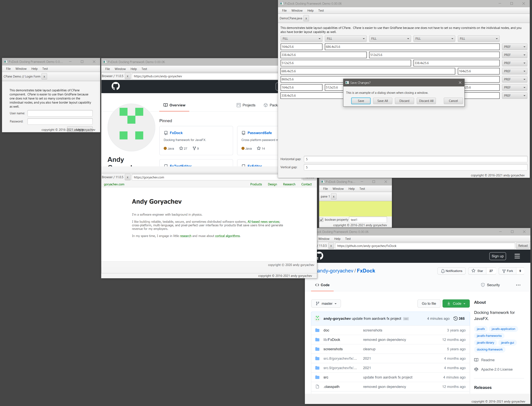Click the GitHub octocat logo in header

tap(320, 256)
